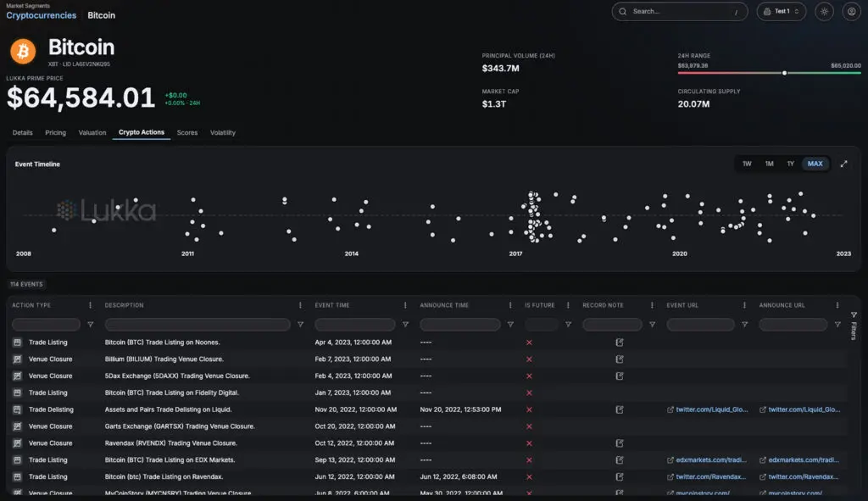Click the 24H range slider handle
The height and width of the screenshot is (501, 868).
(x=784, y=73)
